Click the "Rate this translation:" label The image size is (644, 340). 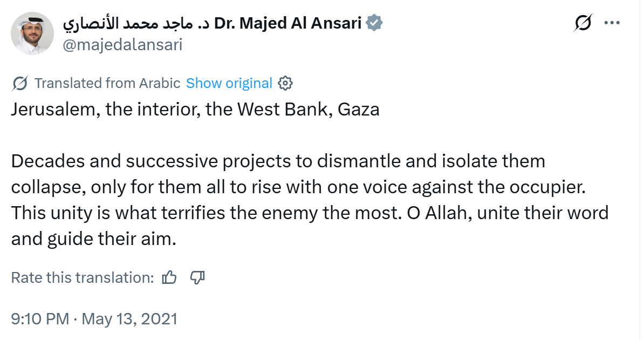(83, 277)
